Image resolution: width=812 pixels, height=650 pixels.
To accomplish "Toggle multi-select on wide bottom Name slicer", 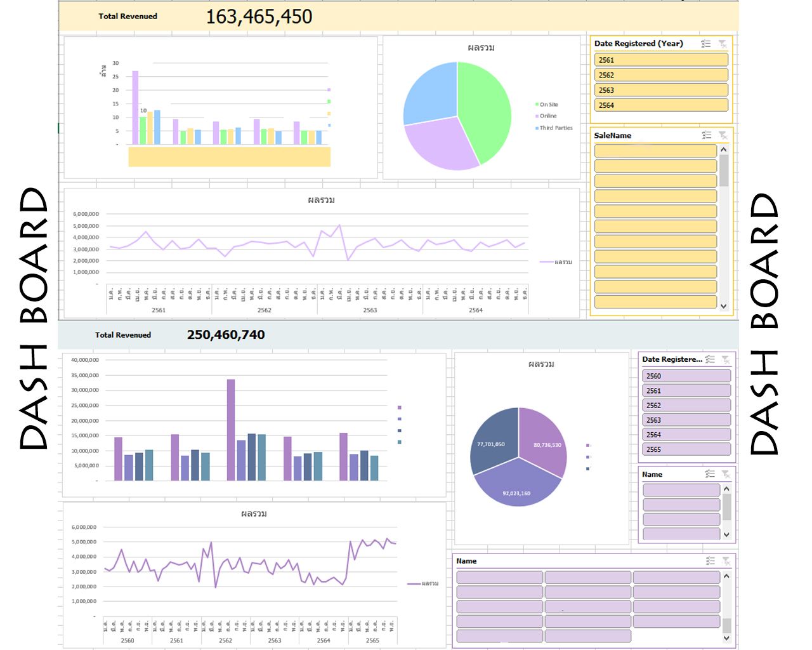I will (x=710, y=561).
